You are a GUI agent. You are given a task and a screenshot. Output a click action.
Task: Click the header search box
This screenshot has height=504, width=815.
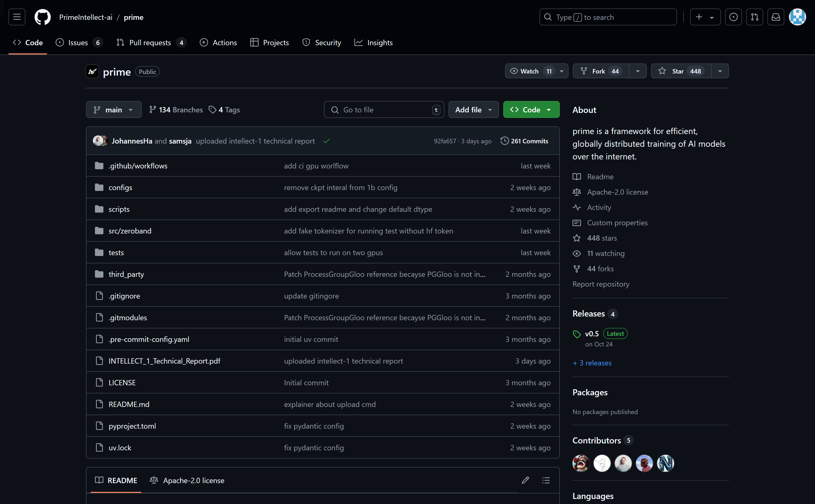pos(608,17)
